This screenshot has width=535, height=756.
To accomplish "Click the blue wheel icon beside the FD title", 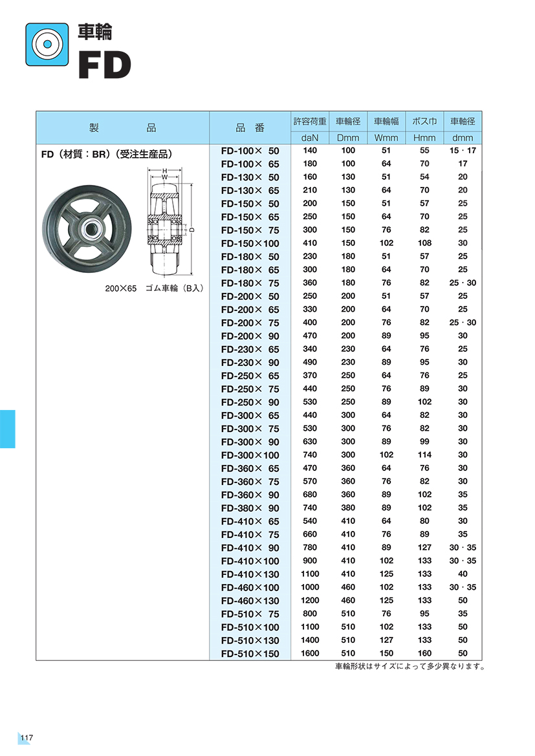I will coord(47,45).
